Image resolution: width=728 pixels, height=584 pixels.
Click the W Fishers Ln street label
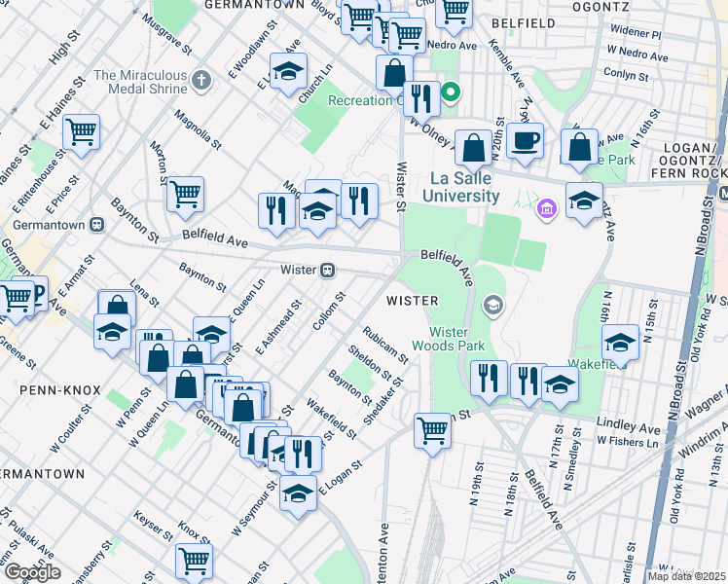coord(628,442)
